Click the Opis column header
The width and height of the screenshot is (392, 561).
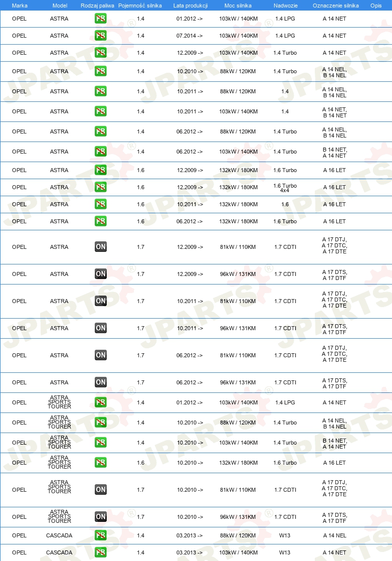coord(376,6)
